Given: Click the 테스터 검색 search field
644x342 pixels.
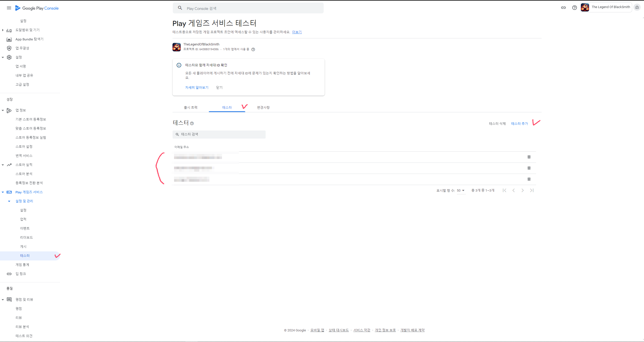Looking at the screenshot, I should coord(219,134).
